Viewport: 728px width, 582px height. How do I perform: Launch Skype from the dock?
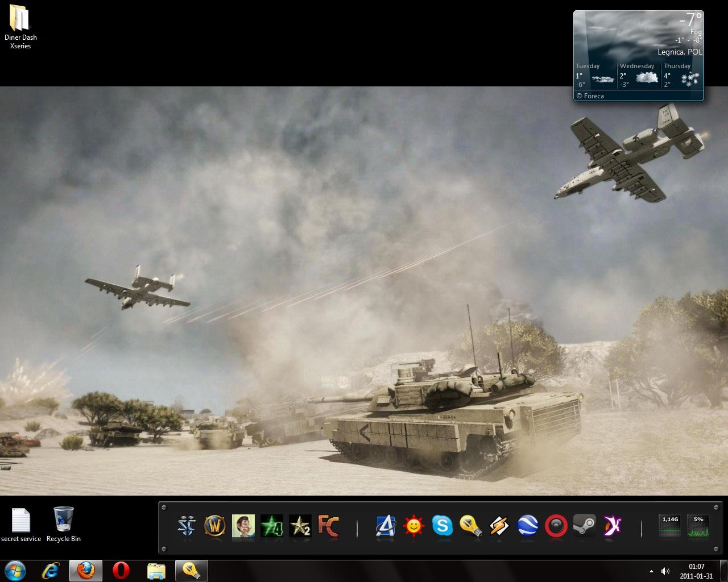tap(442, 526)
